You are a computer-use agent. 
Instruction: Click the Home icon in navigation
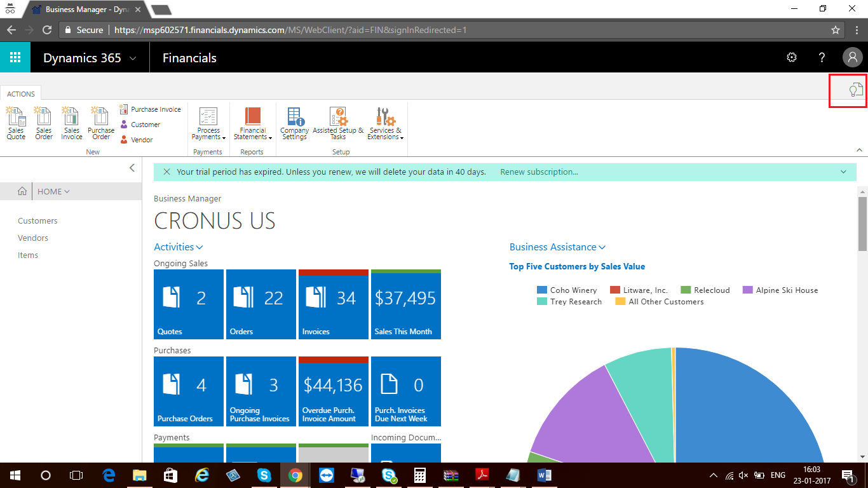pos(22,191)
